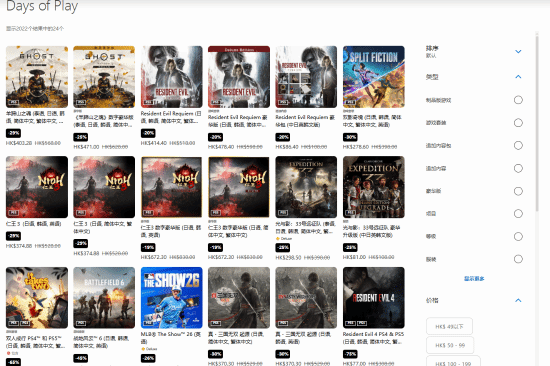Click the Days of Play page heading
The image size is (550, 366).
pos(42,6)
